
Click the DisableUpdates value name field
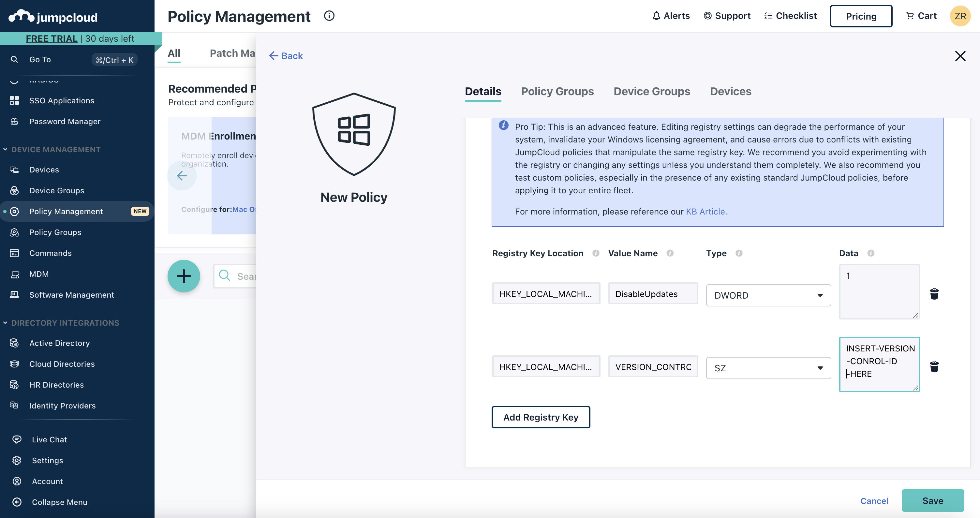653,294
